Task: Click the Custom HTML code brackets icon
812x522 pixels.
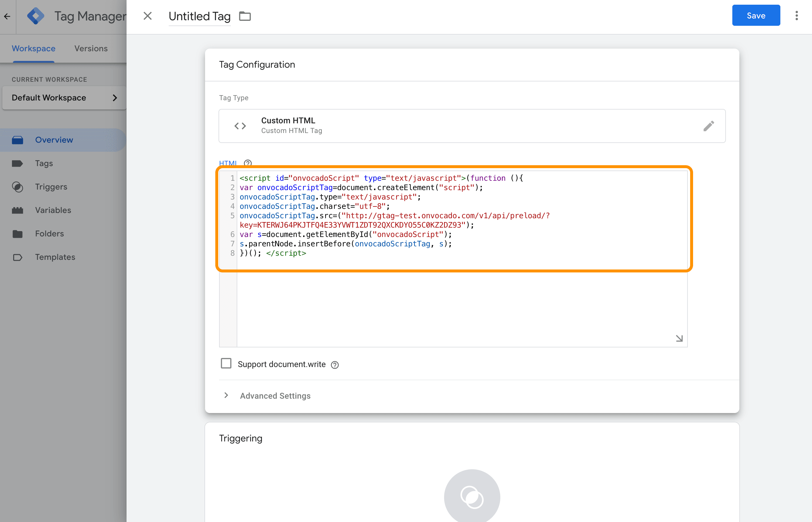Action: point(240,126)
